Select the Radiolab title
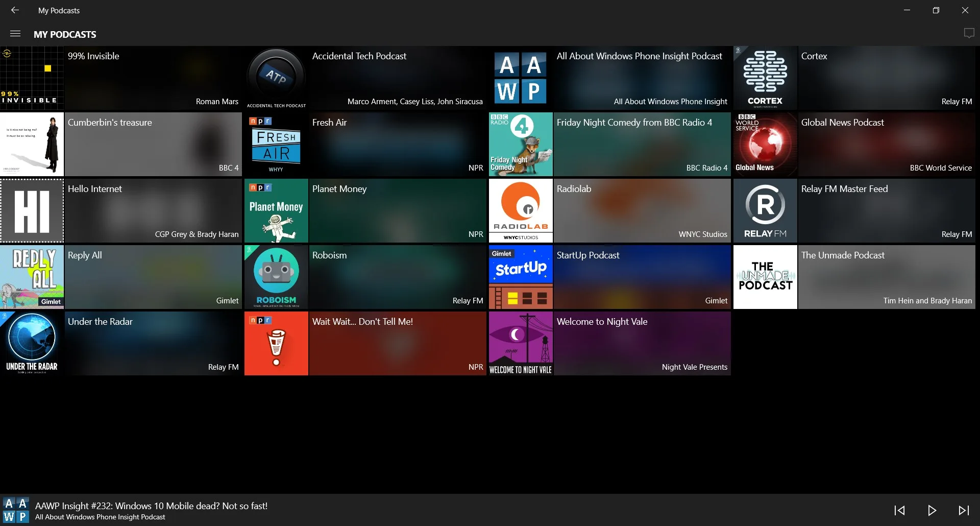The image size is (980, 526). pos(574,189)
